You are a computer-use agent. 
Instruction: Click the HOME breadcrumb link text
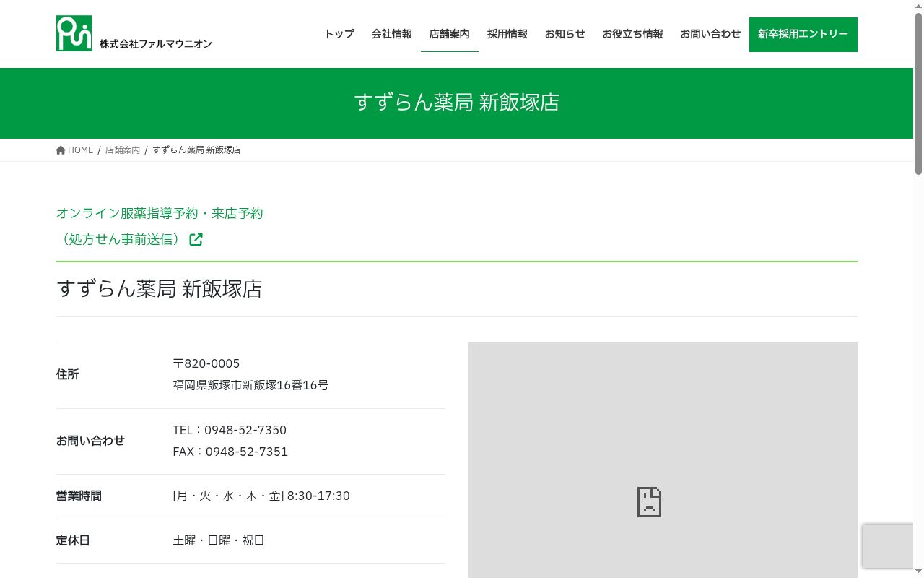click(x=81, y=150)
